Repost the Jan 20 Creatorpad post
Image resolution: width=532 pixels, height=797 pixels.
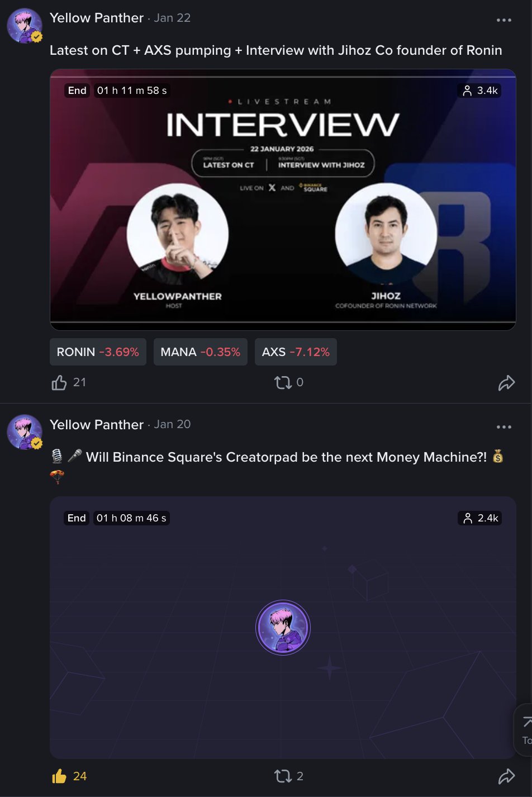[x=283, y=776]
